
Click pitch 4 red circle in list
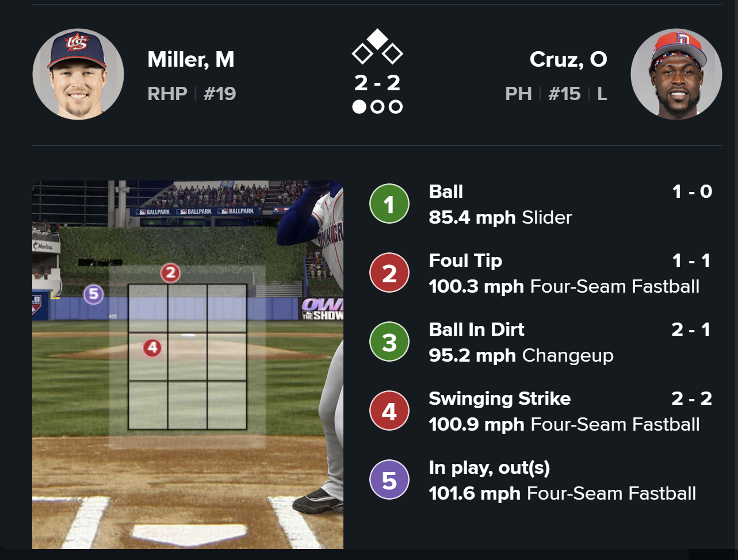(389, 411)
